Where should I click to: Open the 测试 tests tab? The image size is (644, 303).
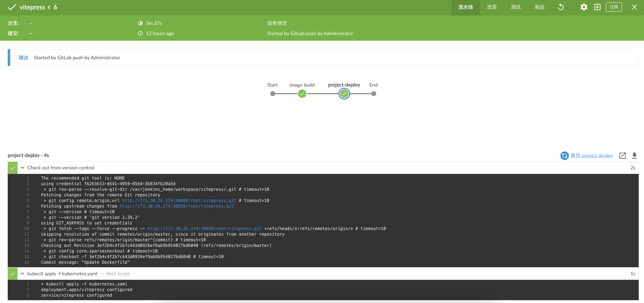(516, 7)
